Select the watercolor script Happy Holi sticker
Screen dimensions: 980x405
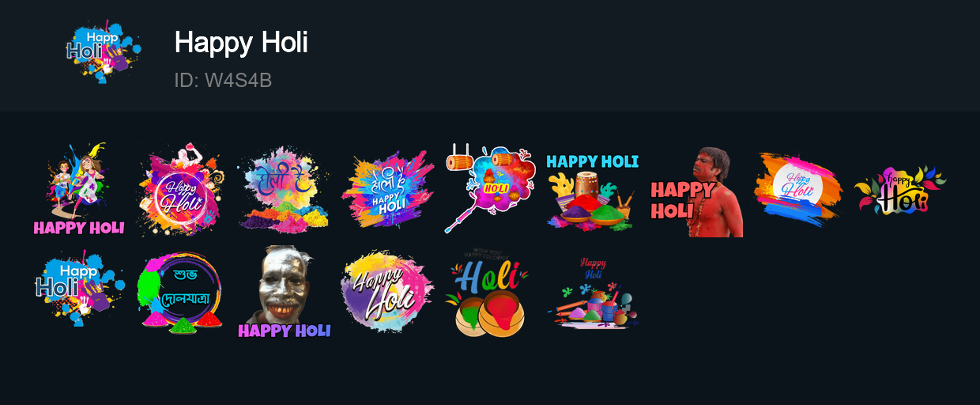point(387,293)
